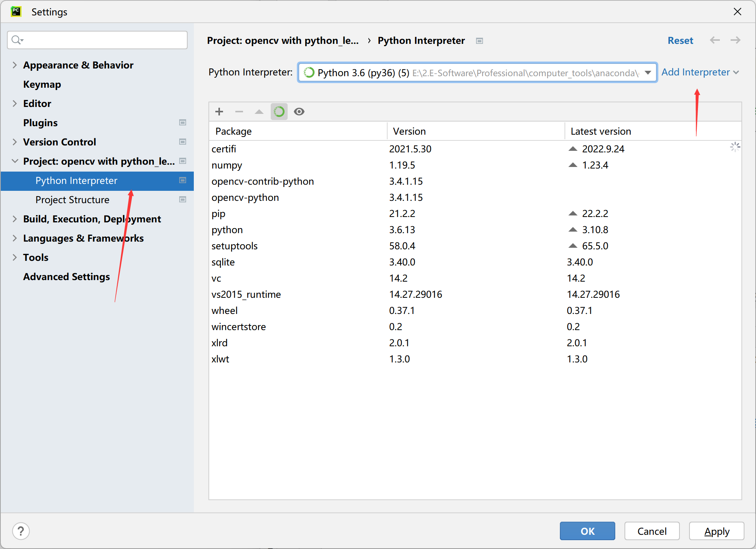This screenshot has width=756, height=549.
Task: Select the wincertstore package row
Action: coord(475,327)
